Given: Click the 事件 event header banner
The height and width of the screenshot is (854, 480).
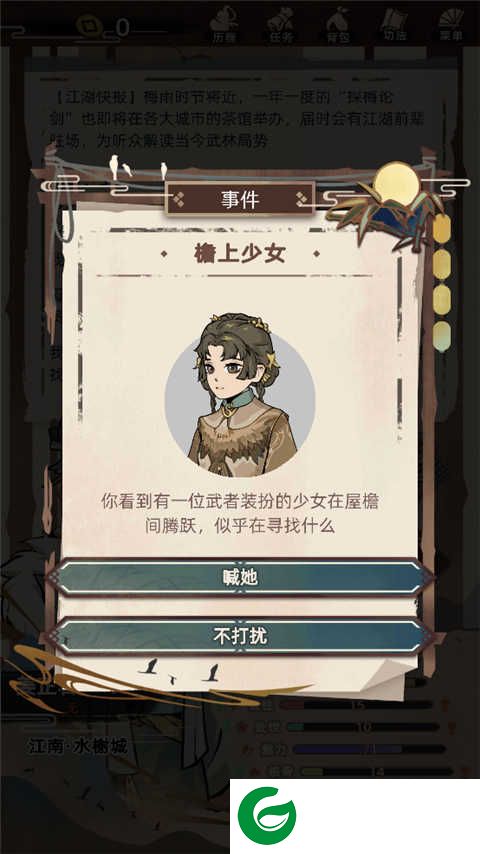Looking at the screenshot, I should click(240, 199).
